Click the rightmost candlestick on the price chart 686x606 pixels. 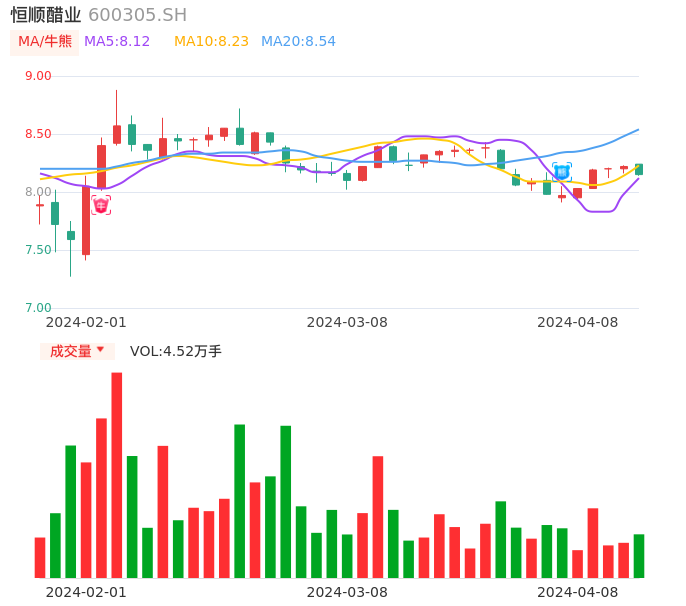coord(639,169)
